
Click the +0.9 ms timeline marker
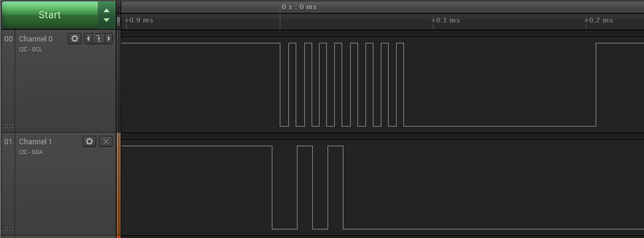tap(138, 21)
